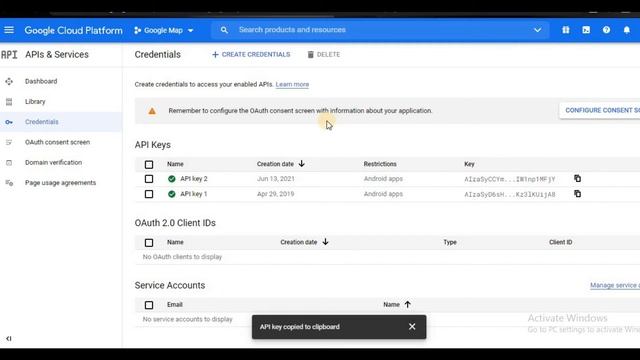Click the API Keys Name column header
This screenshot has width=640, height=360.
[175, 164]
